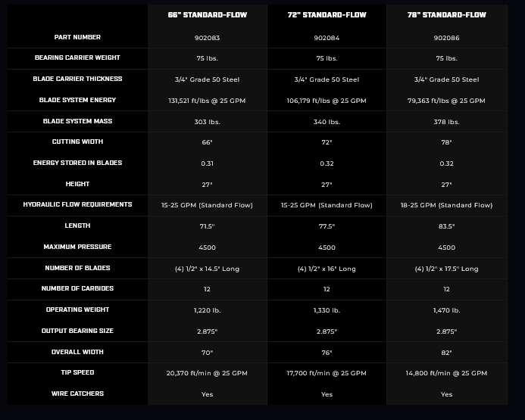Click the Hydraulic Flow Requirements label
Viewport: 525px width, 420px height.
coord(77,204)
